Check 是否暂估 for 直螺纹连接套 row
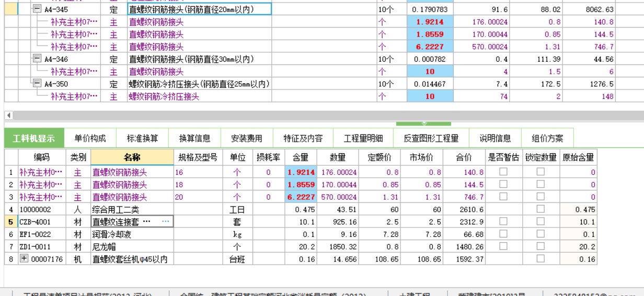The image size is (644, 296). pos(503,221)
